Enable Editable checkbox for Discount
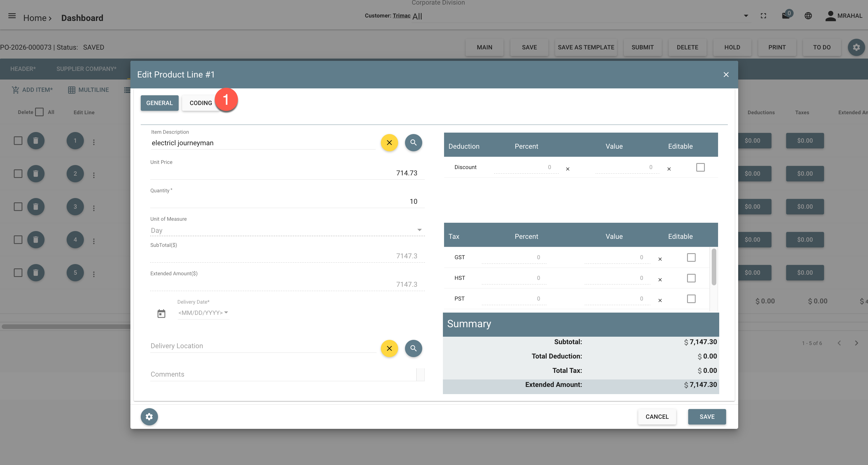Screen dimensions: 868x465 click(x=701, y=167)
